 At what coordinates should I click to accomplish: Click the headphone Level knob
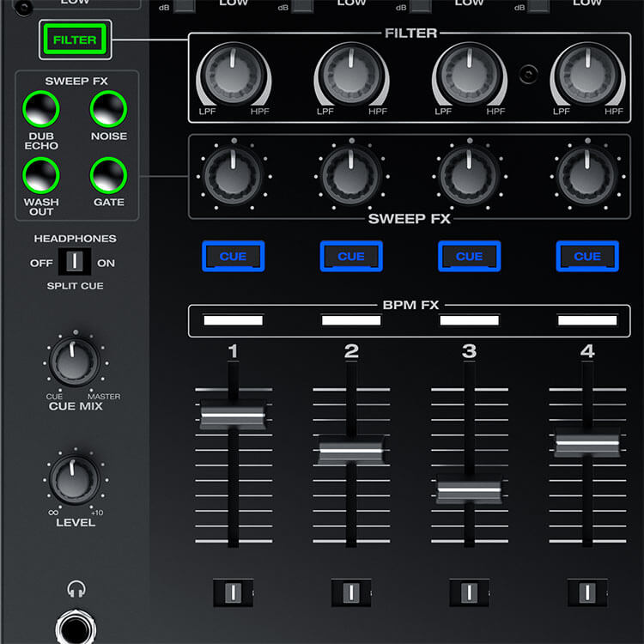click(75, 479)
